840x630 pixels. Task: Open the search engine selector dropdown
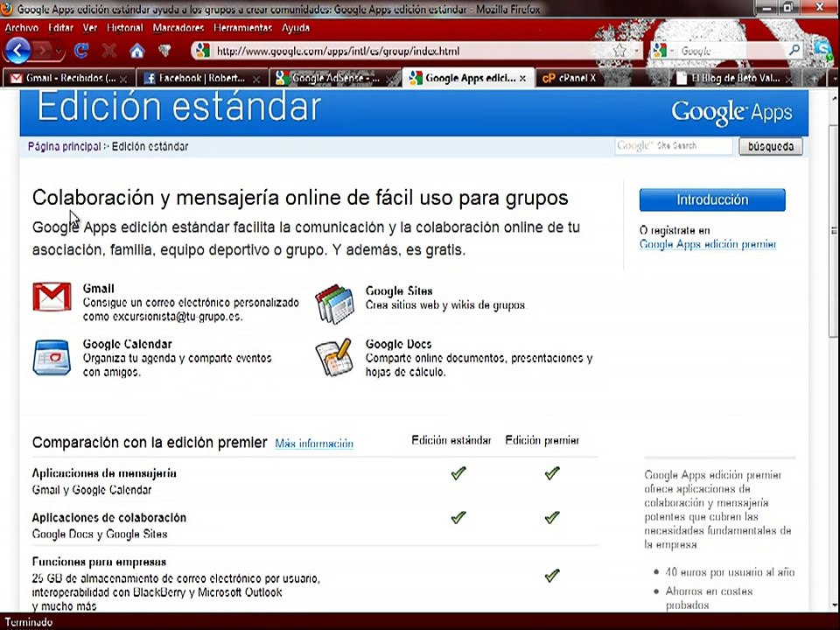[x=663, y=51]
